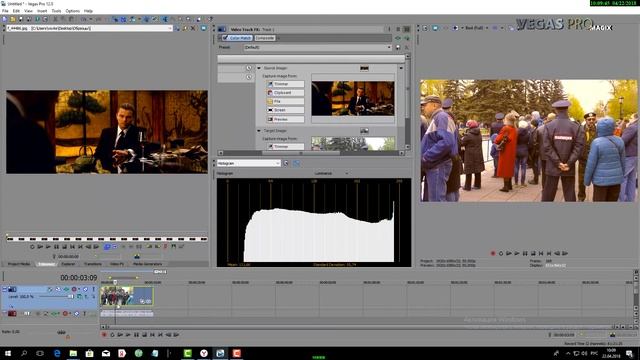Save the current FX preset

(398, 47)
